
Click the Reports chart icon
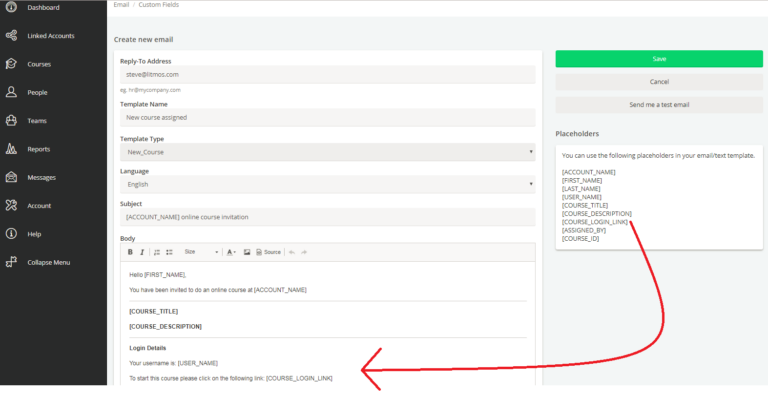pyautogui.click(x=11, y=149)
